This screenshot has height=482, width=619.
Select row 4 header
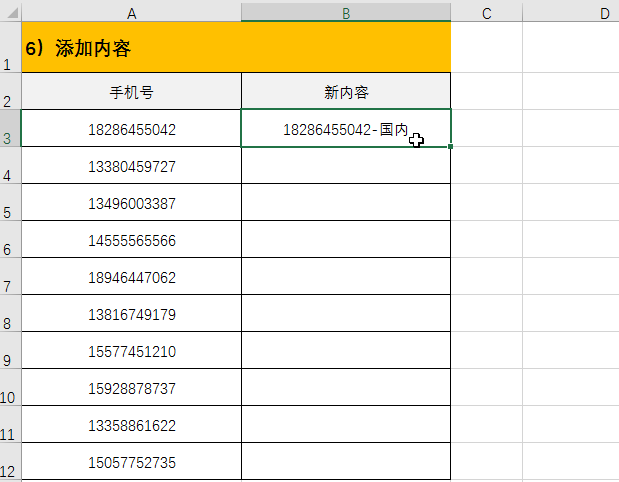[10, 165]
